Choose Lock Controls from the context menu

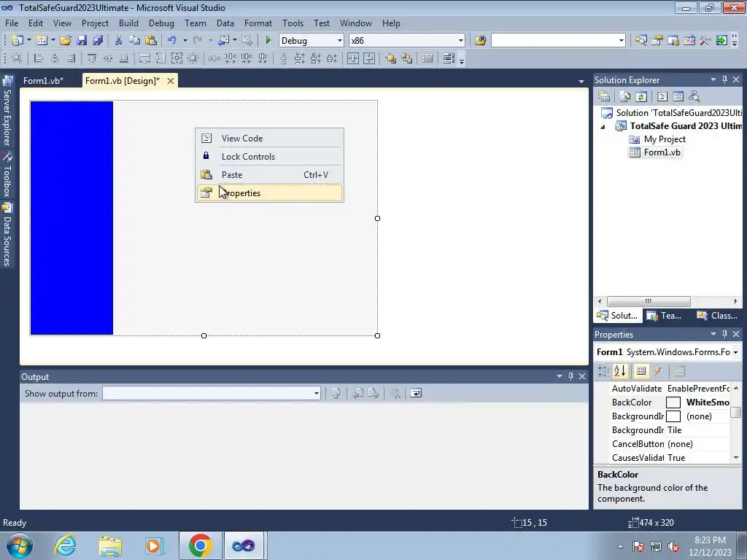270,156
